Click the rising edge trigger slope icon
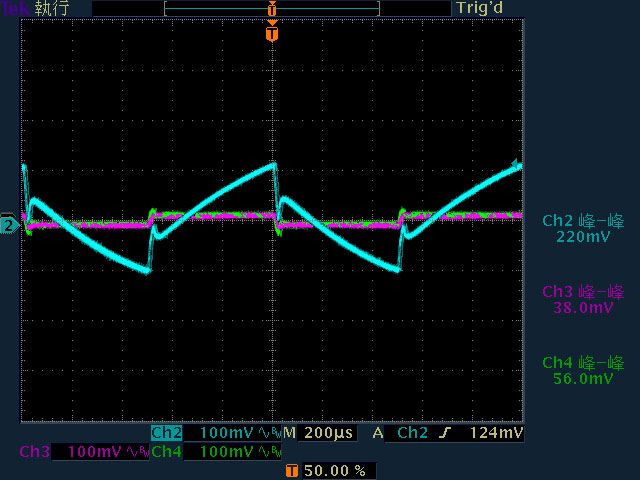 [445, 433]
